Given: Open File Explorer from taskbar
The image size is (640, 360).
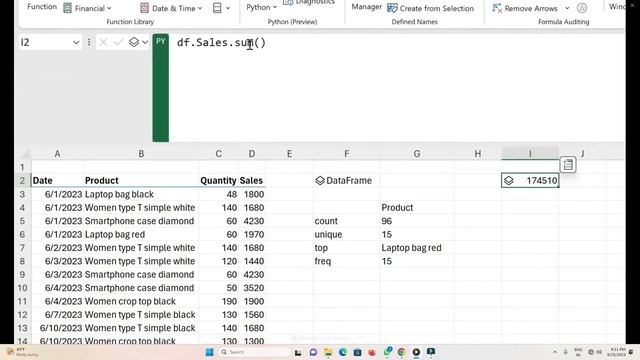Looking at the screenshot, I should [328, 352].
